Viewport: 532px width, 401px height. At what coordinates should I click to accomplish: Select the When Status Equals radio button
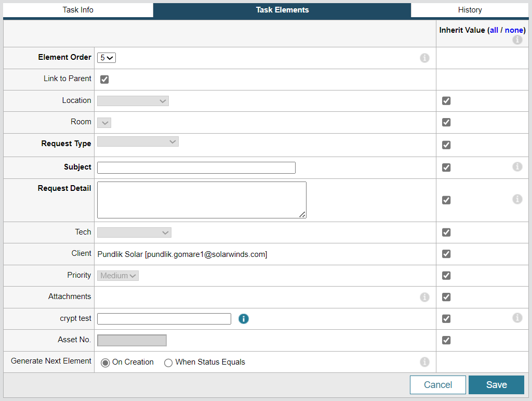(168, 363)
